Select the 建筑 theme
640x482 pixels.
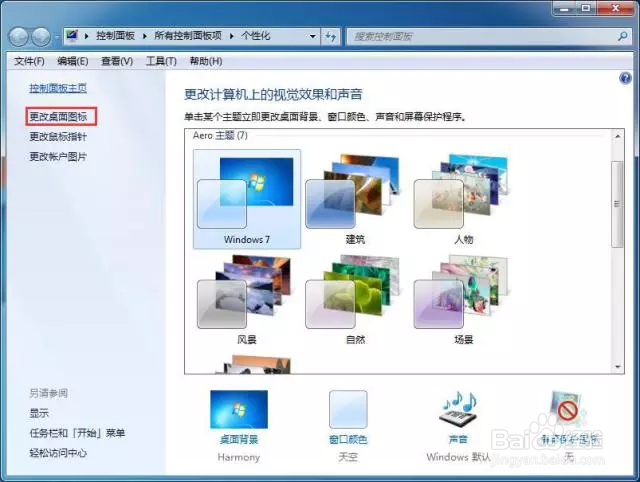pyautogui.click(x=355, y=199)
